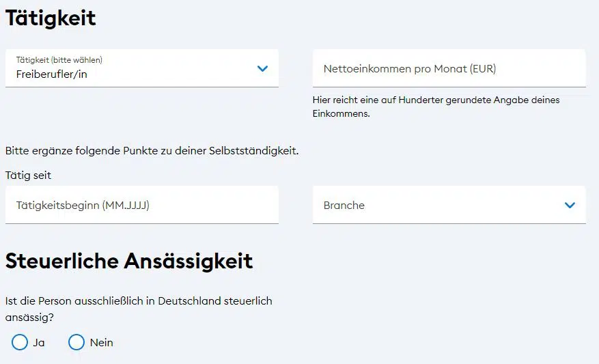Screen dimensions: 599x364
Task: Click the 'Ja' label text
Action: click(39, 343)
